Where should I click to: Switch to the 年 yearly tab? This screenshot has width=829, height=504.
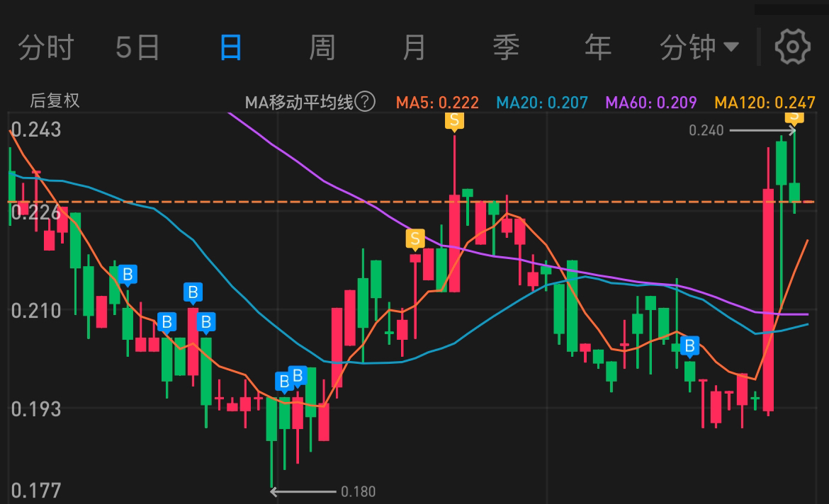point(598,47)
